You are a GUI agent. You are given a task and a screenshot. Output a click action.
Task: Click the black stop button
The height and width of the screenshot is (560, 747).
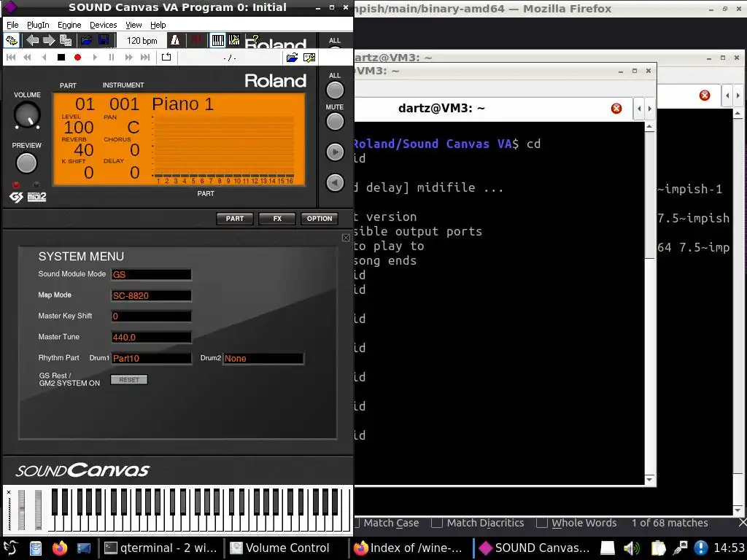click(x=61, y=58)
